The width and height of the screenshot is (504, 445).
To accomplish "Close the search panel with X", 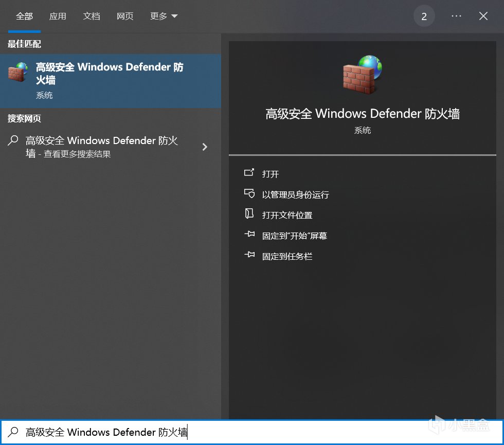I will click(x=483, y=16).
